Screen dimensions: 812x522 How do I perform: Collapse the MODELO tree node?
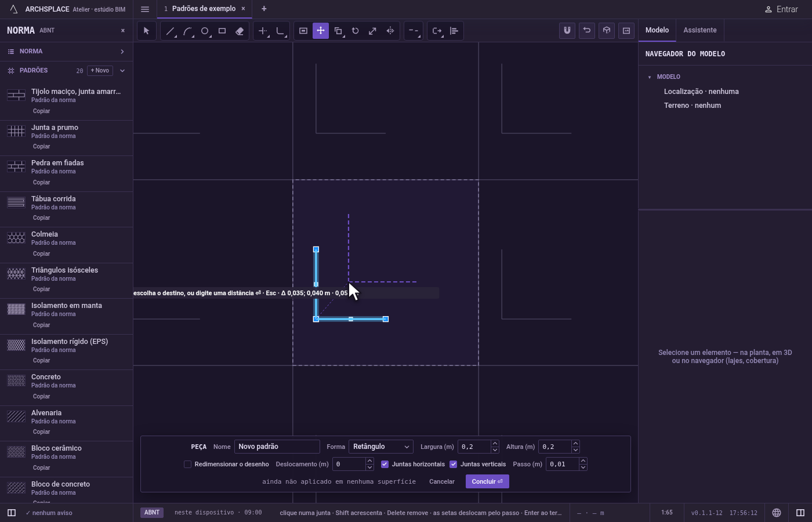650,77
